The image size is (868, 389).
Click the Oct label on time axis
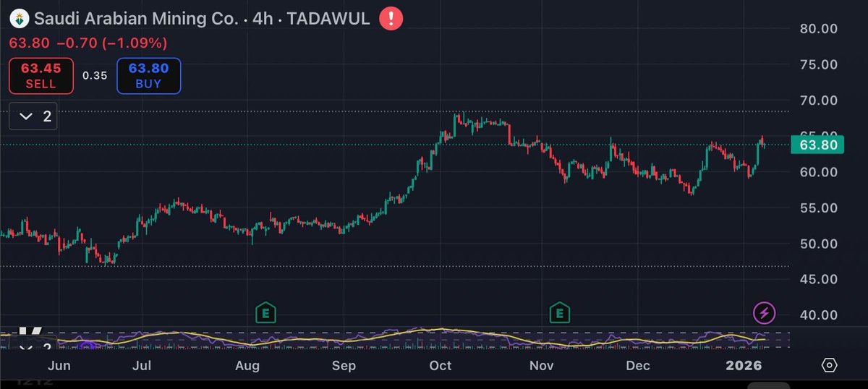pyautogui.click(x=441, y=366)
